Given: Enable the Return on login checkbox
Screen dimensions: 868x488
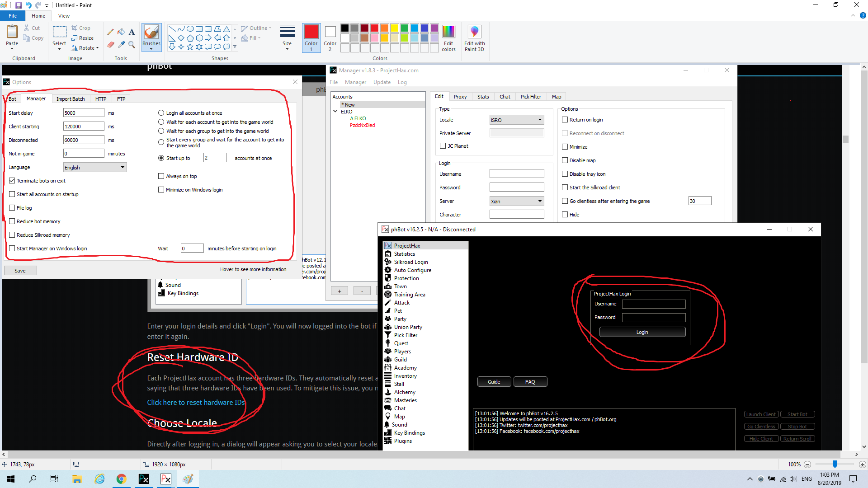Looking at the screenshot, I should click(x=565, y=120).
